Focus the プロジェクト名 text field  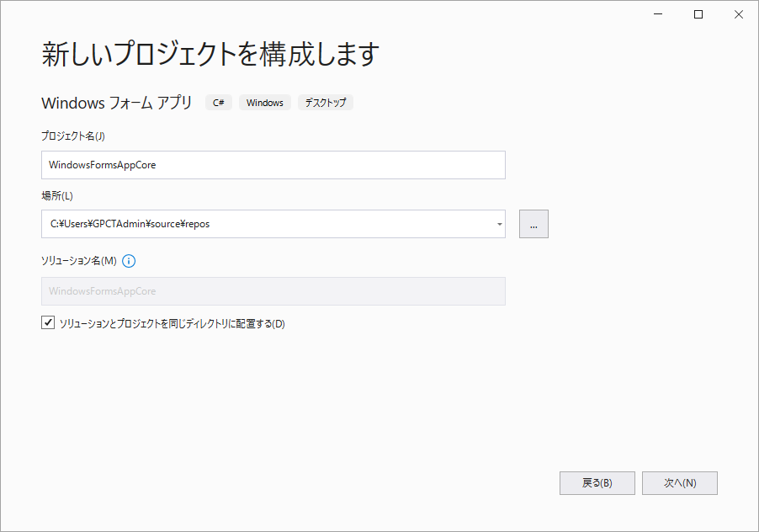[273, 165]
